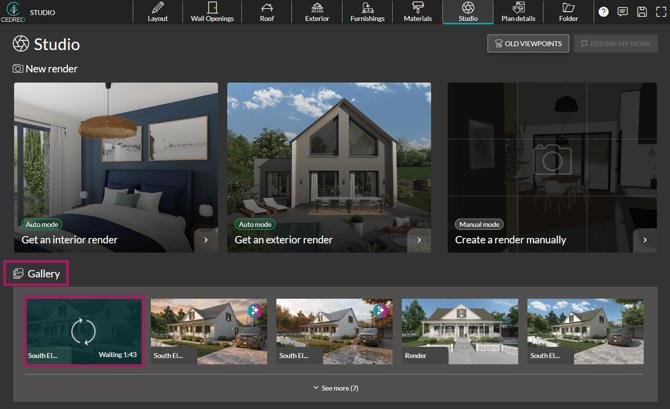The height and width of the screenshot is (409, 670).
Task: Click arrow on manual render card
Action: [x=645, y=240]
